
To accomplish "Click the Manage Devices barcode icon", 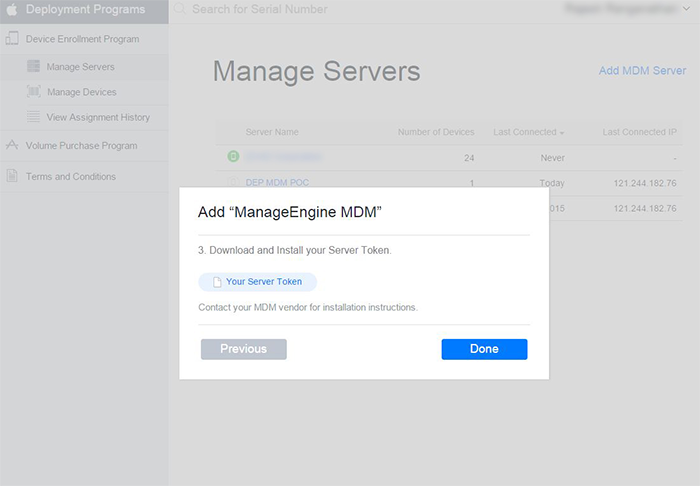I will click(x=33, y=91).
